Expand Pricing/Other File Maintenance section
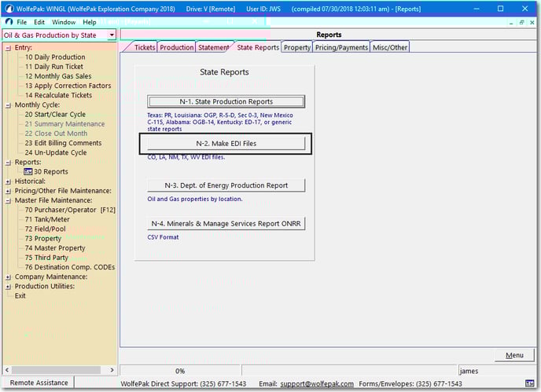Viewport: 541px width, 392px height. click(9, 191)
